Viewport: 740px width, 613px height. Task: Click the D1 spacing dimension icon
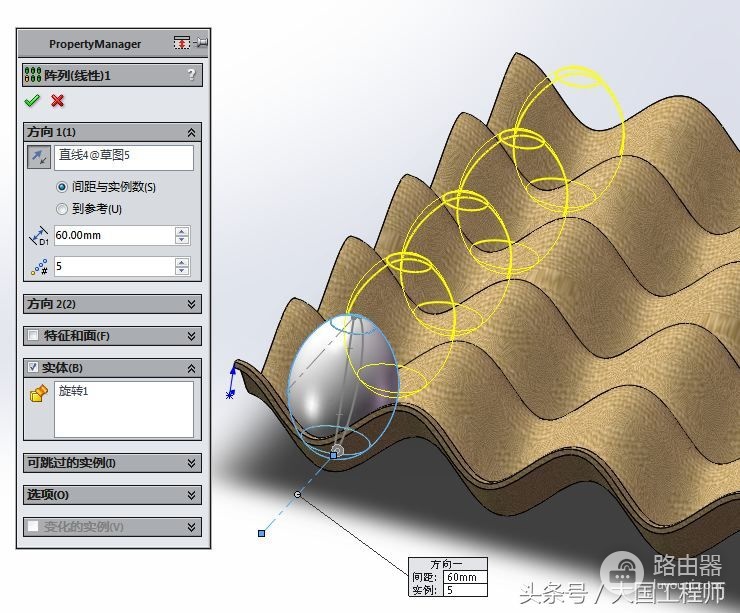tap(39, 235)
